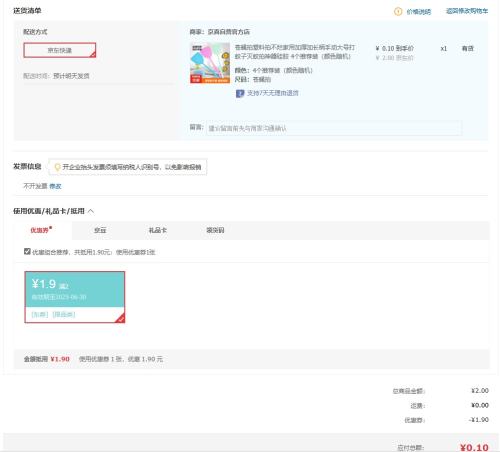Screen dimensions: 500x452
Task: Collapse the 使用优惠/礼品卡/抵用 section chevron
Action: pyautogui.click(x=91, y=211)
